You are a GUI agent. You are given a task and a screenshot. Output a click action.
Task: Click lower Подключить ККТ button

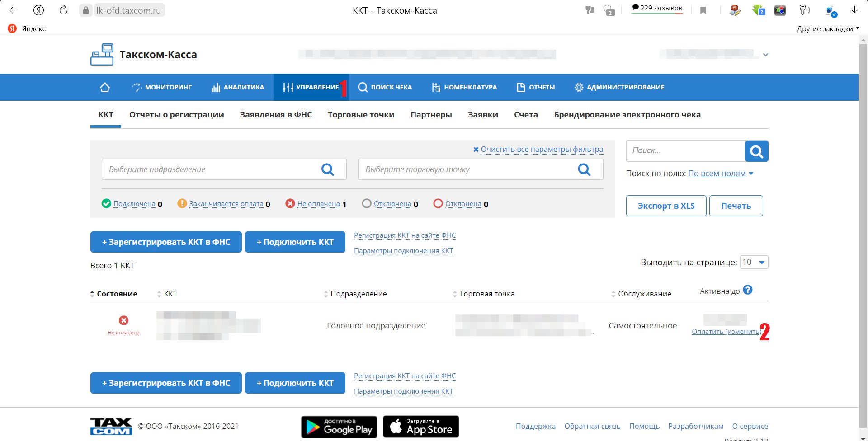coord(295,383)
